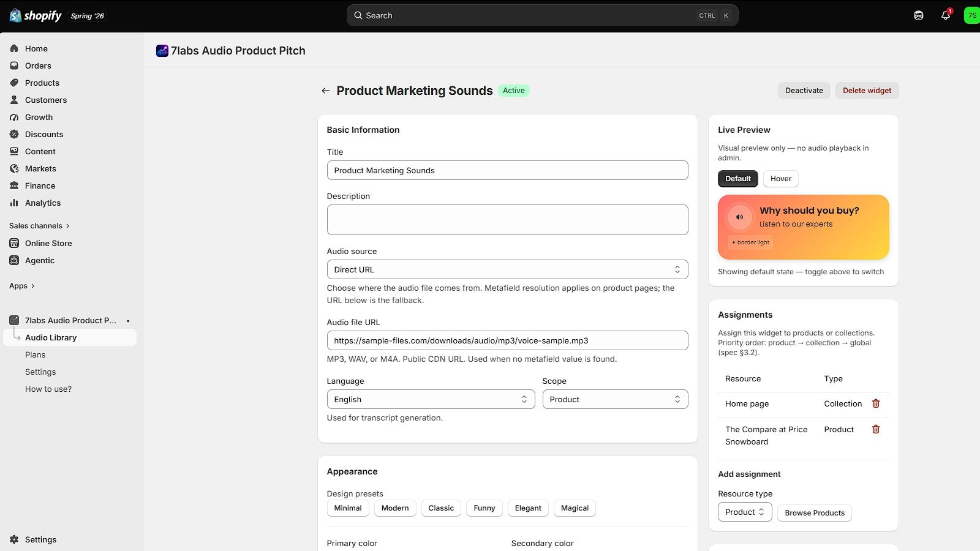Click the Delete widget button

click(867, 91)
